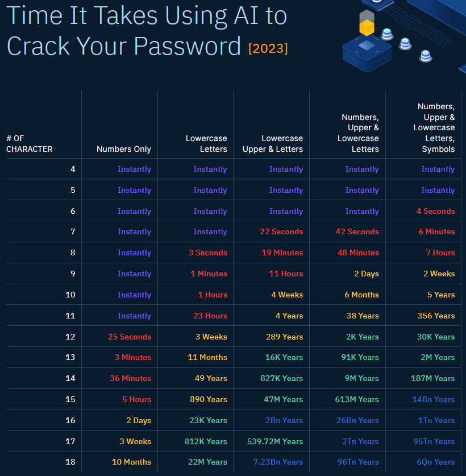Screen dimensions: 466x476
Task: Click the "# OF CHARACTER" column header
Action: [30, 143]
